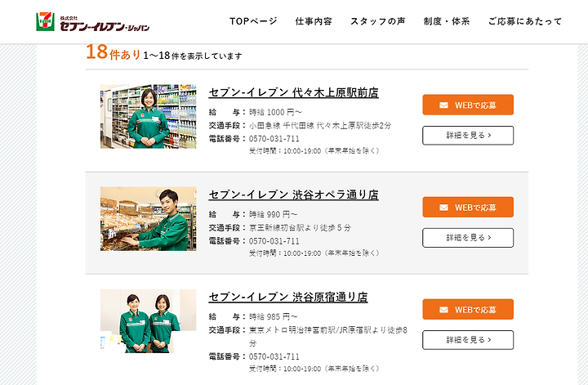The image size is (588, 385).
Task: Click the 渋谷原宿通り店 two-staff photo thumbnail
Action: pos(148,320)
